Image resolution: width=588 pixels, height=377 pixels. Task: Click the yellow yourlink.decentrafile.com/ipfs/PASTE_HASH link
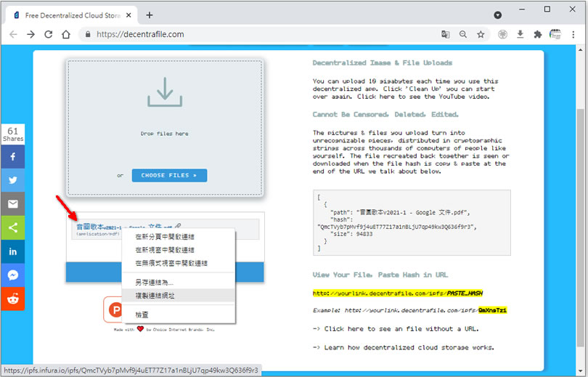(x=398, y=293)
